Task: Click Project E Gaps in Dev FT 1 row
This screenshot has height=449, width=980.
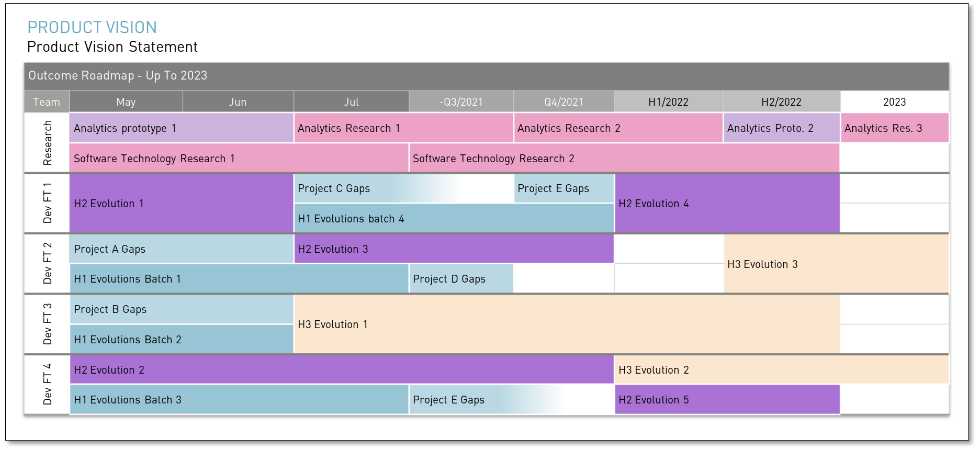Action: click(564, 189)
